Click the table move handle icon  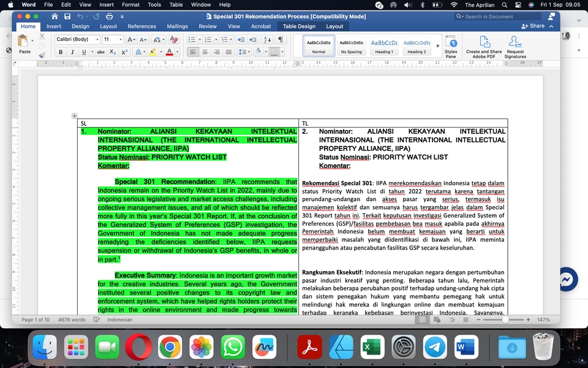coord(74,116)
